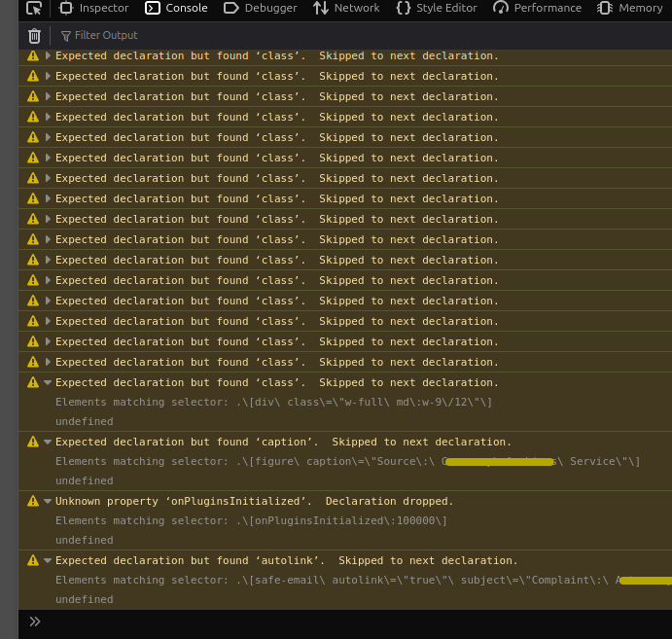Activate the element picker icon

(x=34, y=8)
